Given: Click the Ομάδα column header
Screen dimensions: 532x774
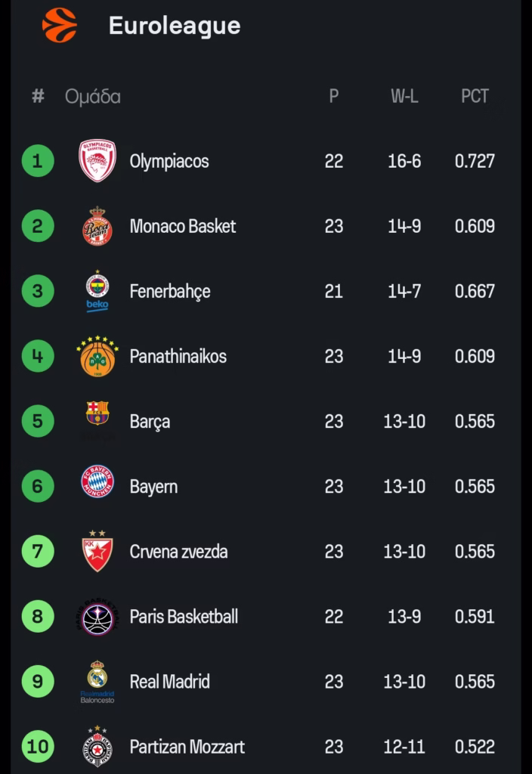Looking at the screenshot, I should coord(93,97).
